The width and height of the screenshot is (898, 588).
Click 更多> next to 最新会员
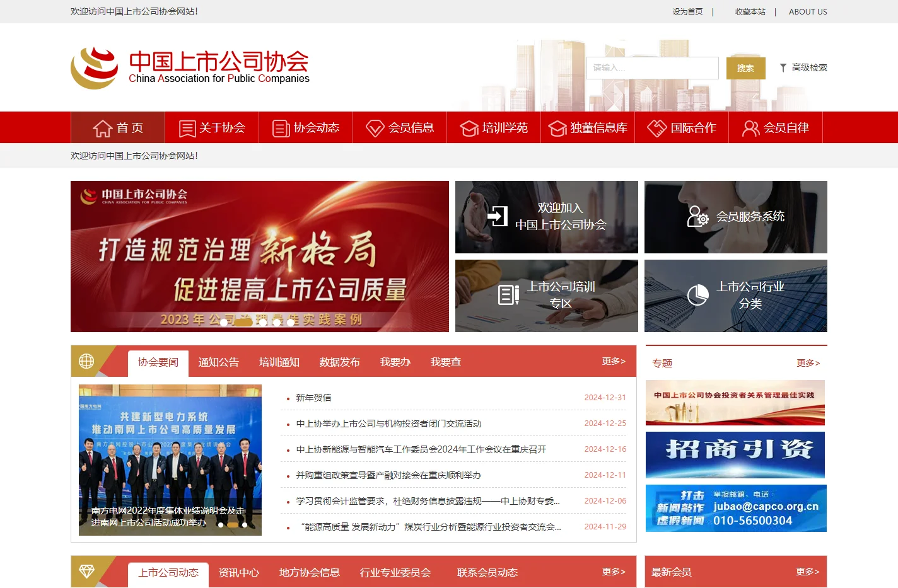tap(808, 572)
